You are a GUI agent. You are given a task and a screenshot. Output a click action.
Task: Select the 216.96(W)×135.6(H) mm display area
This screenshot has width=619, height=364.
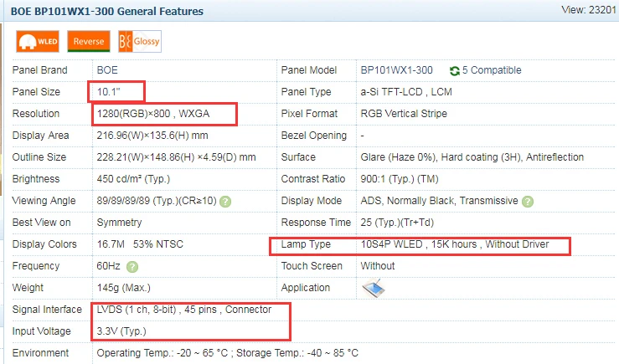(x=152, y=136)
